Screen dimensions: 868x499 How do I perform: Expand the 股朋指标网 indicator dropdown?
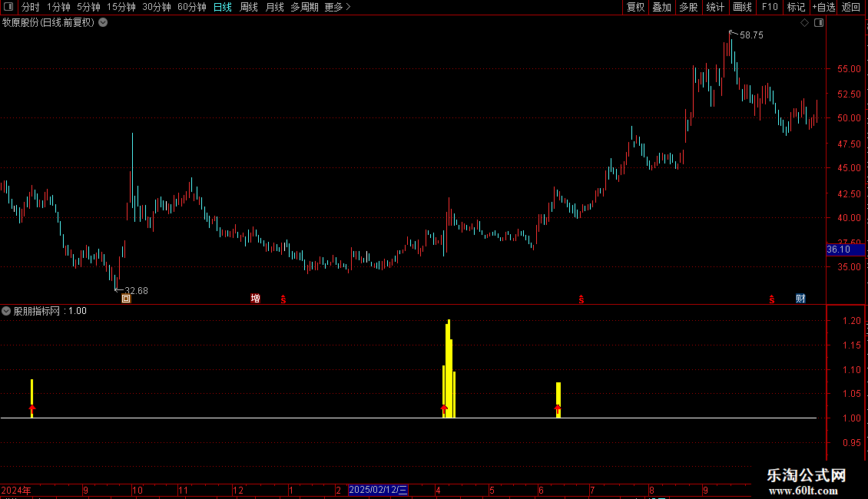point(6,311)
